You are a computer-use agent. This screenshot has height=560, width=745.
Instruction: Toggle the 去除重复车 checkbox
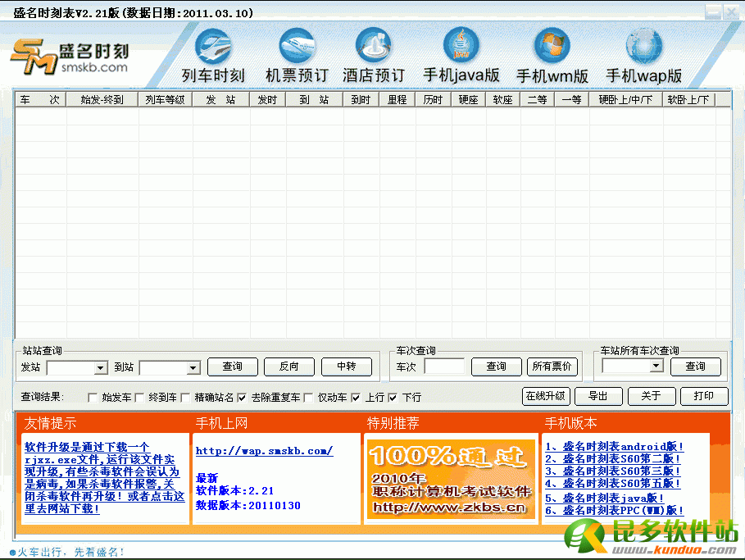point(242,398)
